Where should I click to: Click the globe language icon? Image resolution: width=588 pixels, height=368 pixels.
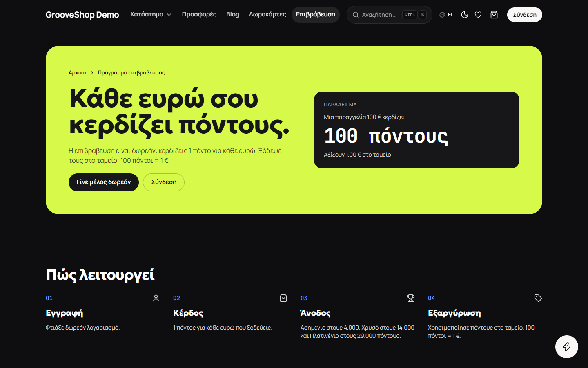tap(442, 15)
